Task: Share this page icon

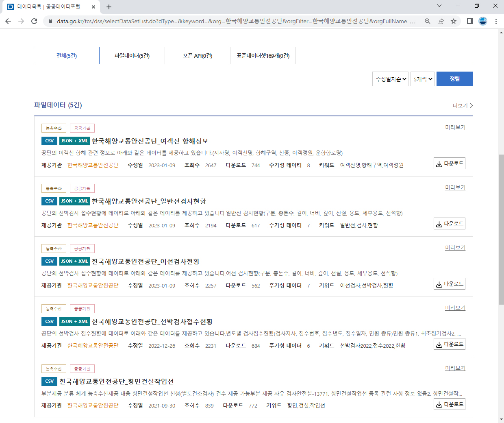Action: (x=441, y=21)
